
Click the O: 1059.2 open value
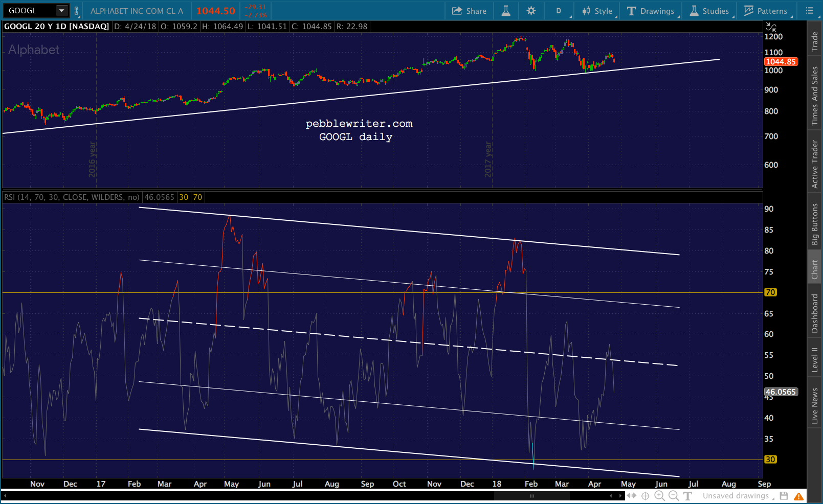click(179, 27)
